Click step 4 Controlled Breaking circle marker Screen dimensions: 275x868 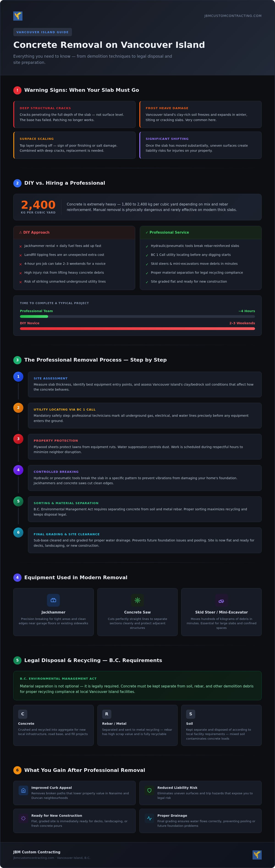point(18,470)
